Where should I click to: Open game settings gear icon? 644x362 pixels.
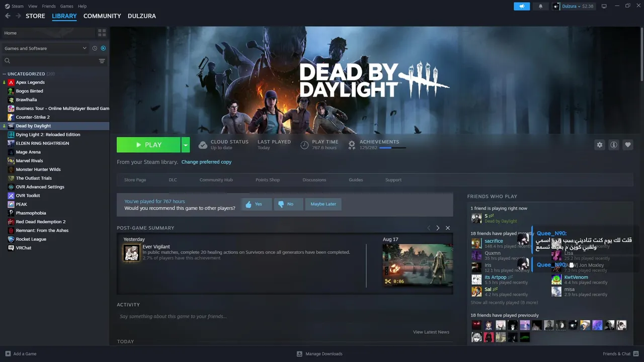[x=599, y=145]
